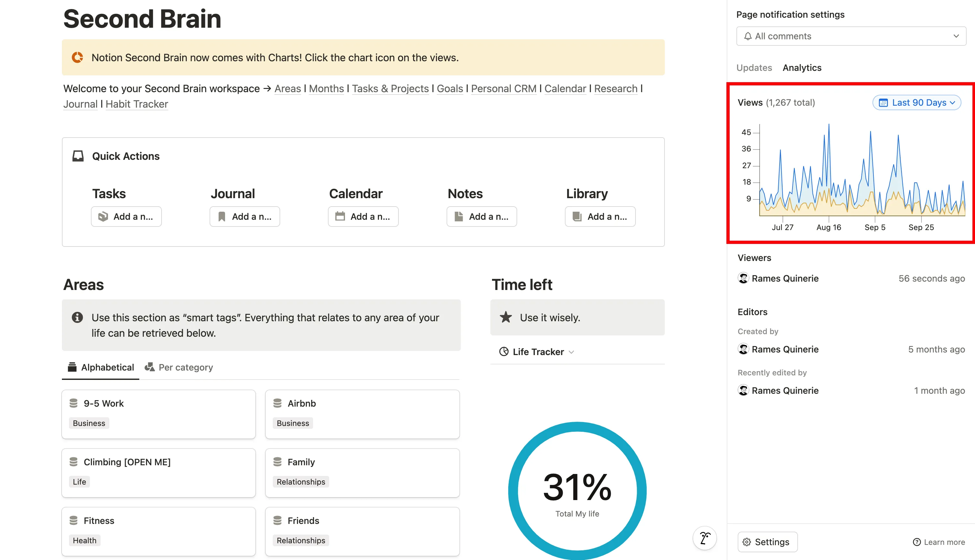Click the Health tag on Fitness card

tap(85, 540)
